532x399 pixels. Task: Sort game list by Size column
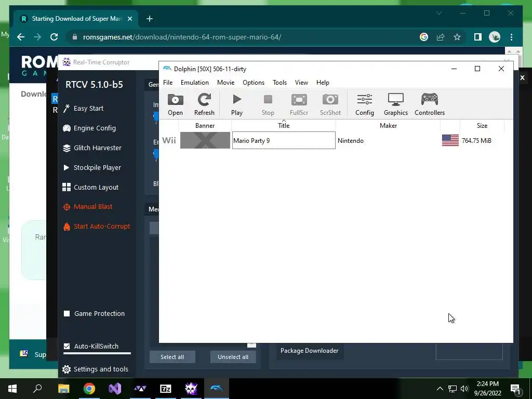click(x=482, y=126)
